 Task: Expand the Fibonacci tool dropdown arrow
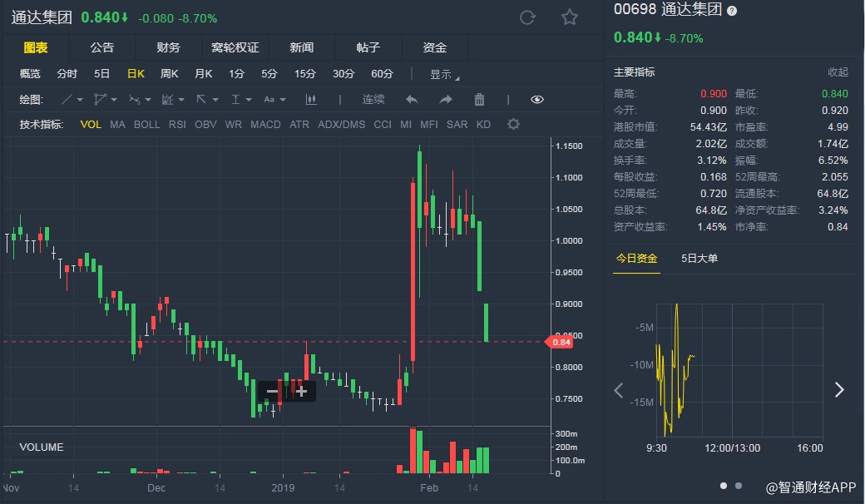coord(181,101)
